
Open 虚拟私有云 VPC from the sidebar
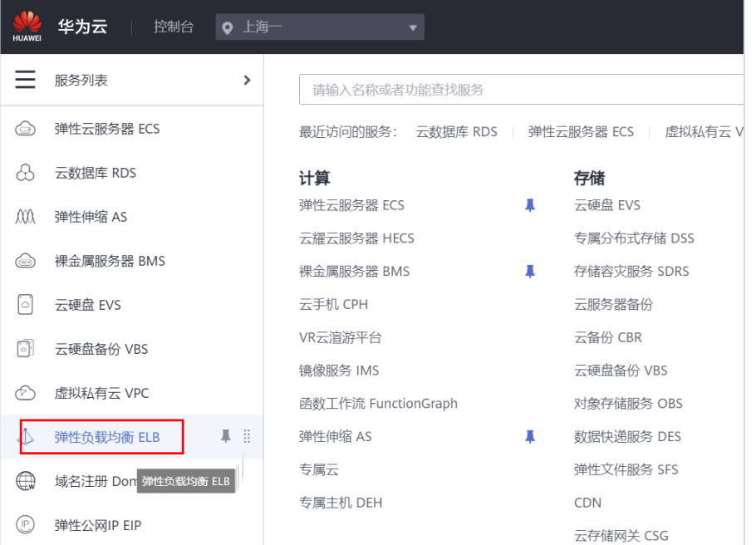click(101, 393)
